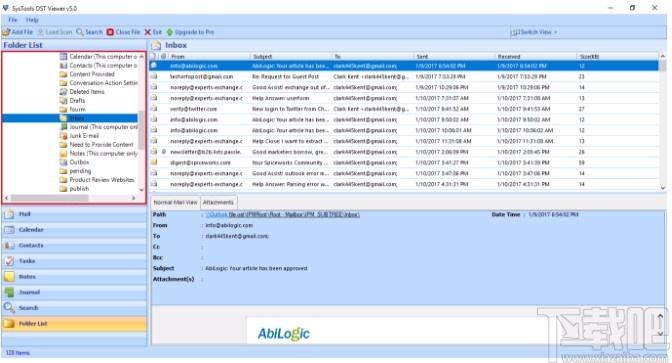The image size is (672, 363).
Task: Open the Search tool in toolbar
Action: 90,32
